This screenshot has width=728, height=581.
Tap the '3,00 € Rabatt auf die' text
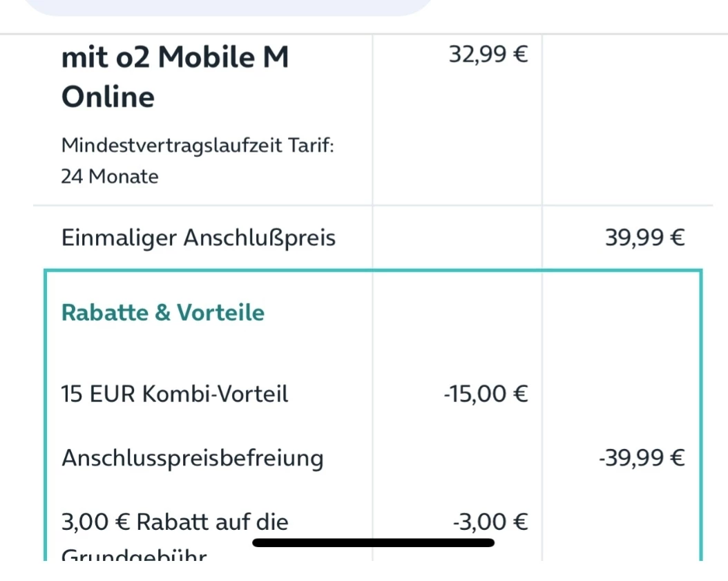click(175, 522)
